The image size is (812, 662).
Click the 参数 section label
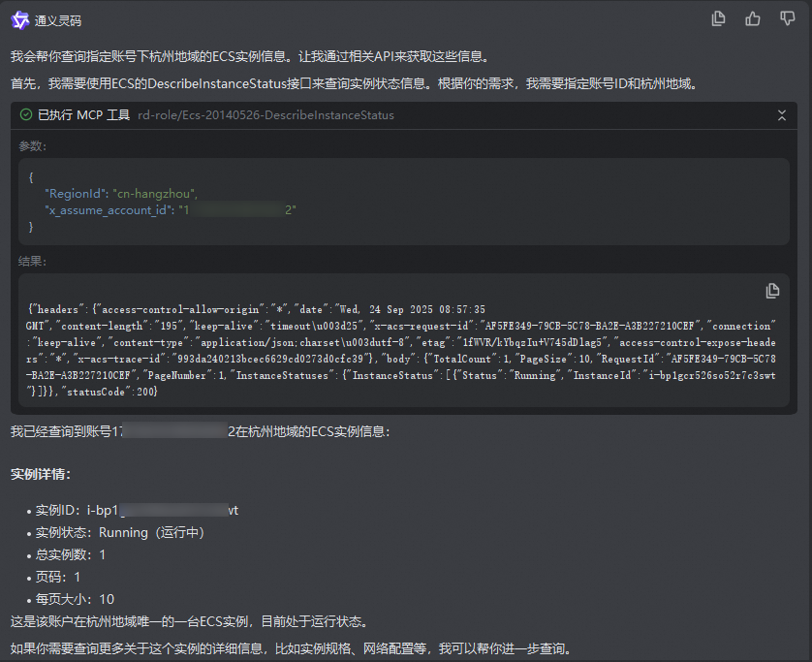tap(33, 146)
